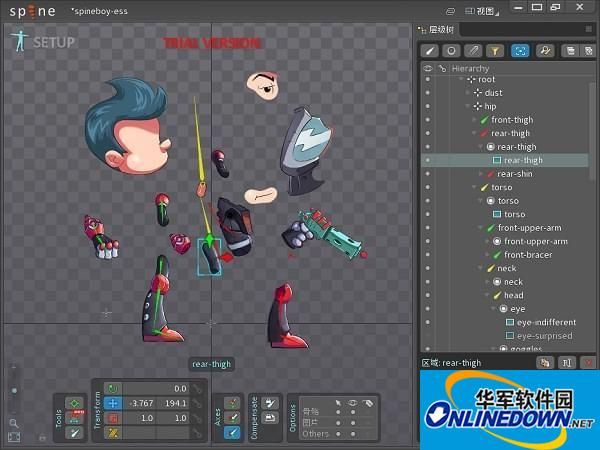The width and height of the screenshot is (600, 450).
Task: Toggle visibility dot for head bone
Action: [x=428, y=295]
